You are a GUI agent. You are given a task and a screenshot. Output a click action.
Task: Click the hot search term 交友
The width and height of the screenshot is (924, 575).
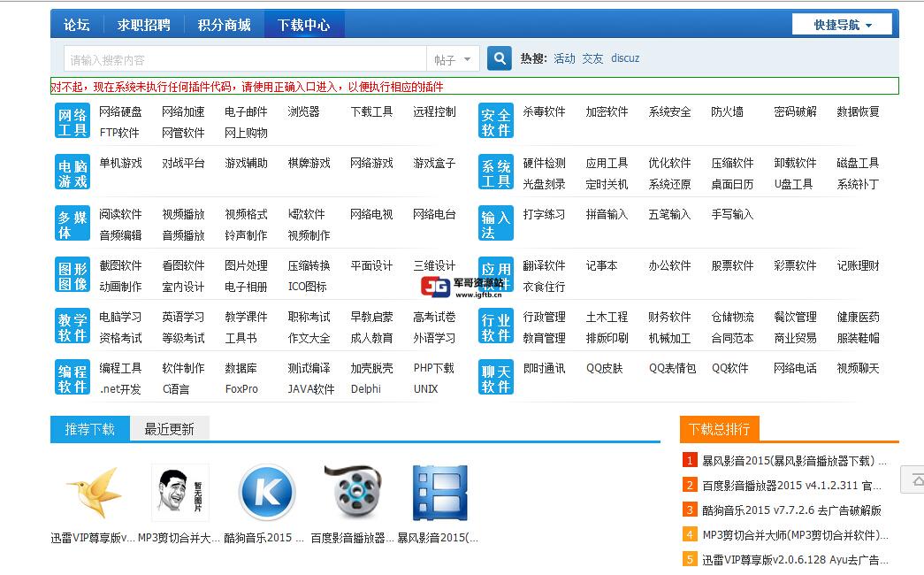coord(592,58)
